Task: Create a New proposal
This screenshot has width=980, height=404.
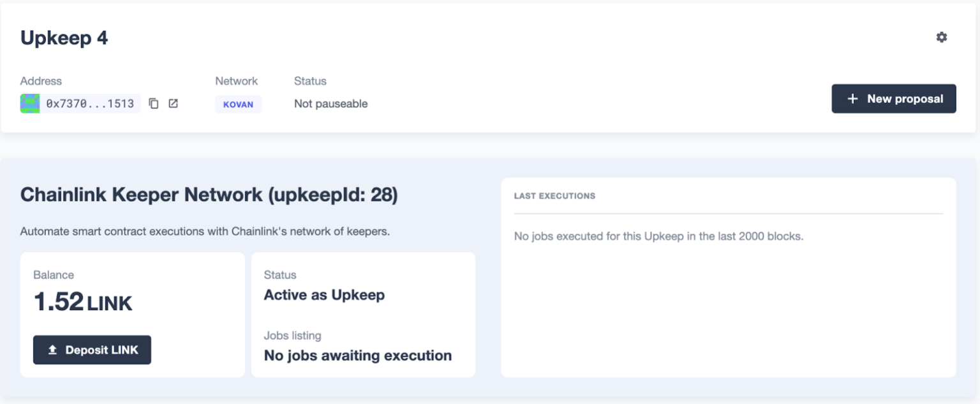Action: click(893, 98)
